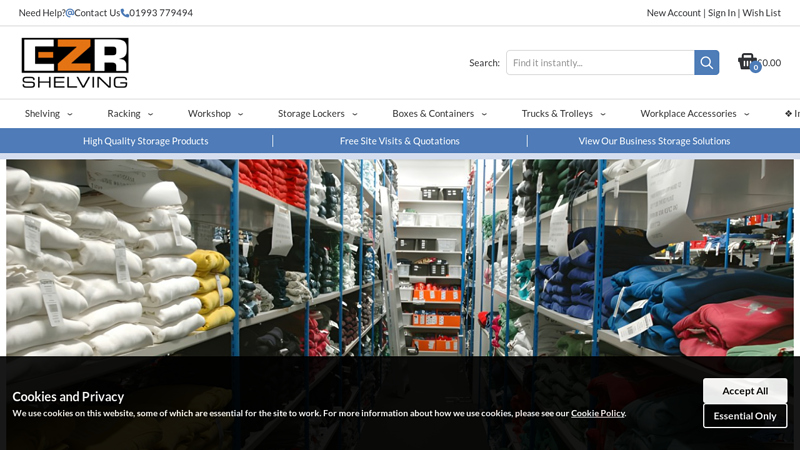Open the Cookie Policy link
The width and height of the screenshot is (800, 450).
click(597, 413)
